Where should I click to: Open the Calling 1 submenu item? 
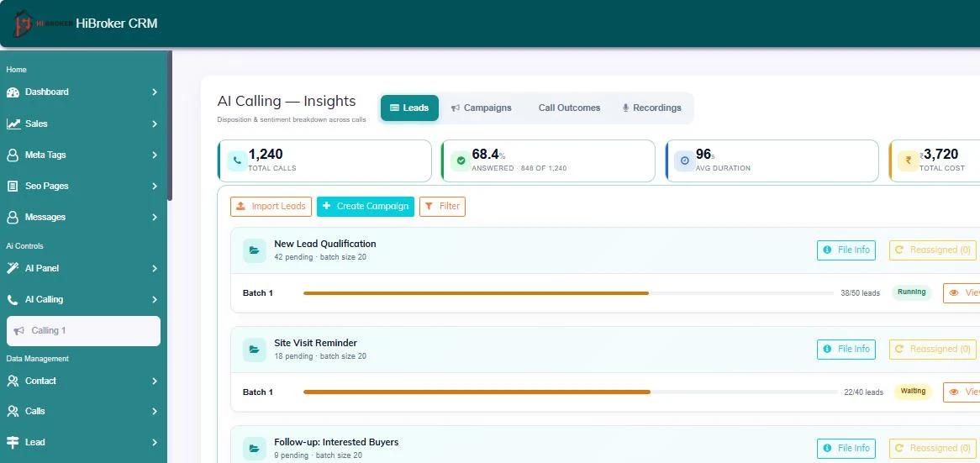pos(84,331)
